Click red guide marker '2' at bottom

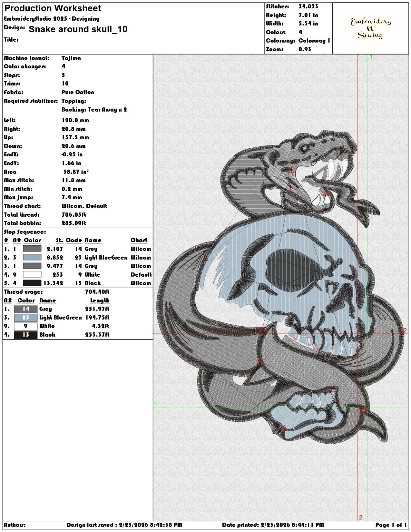[360, 517]
